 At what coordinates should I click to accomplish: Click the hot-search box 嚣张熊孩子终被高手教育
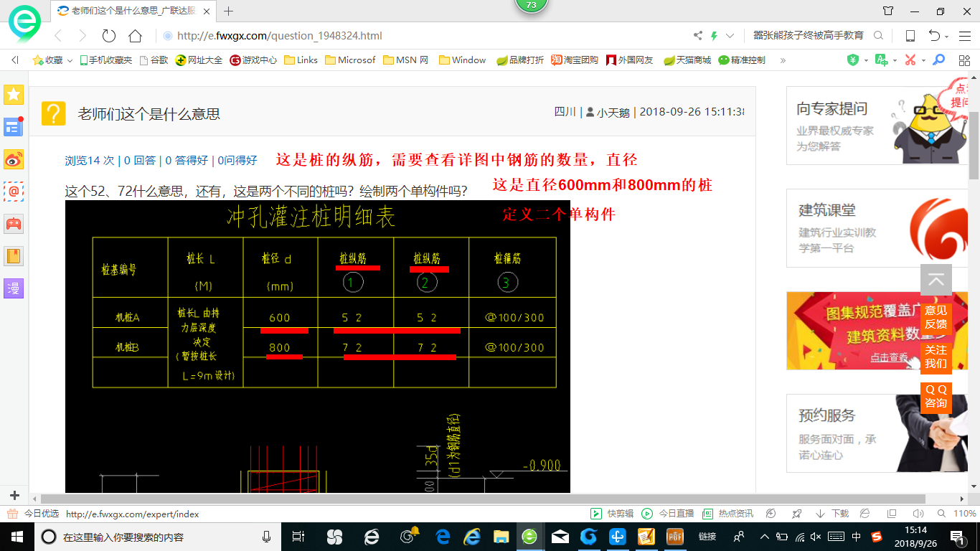808,36
